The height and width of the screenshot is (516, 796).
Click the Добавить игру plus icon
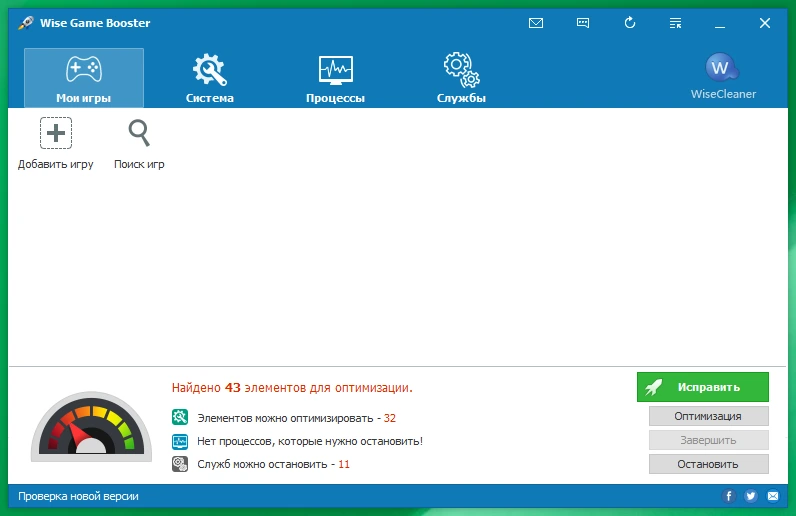pos(56,133)
